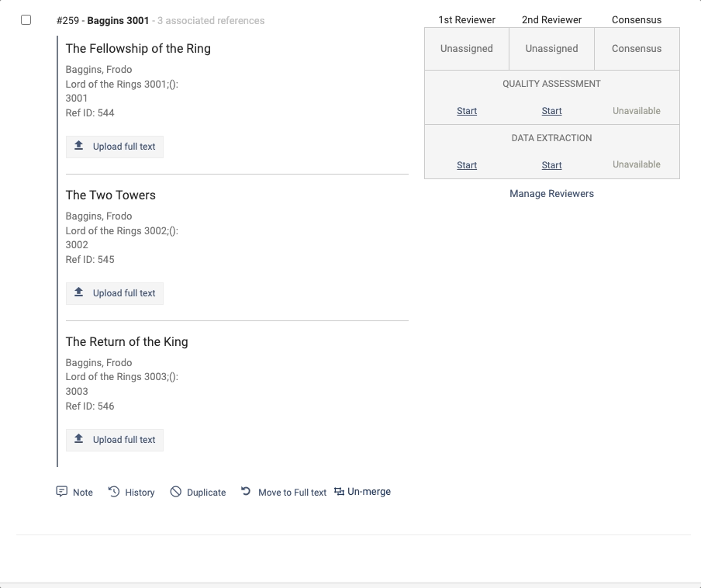701x588 pixels.
Task: Click 'Lord of the Rings 3003;():' text
Action: (x=122, y=377)
